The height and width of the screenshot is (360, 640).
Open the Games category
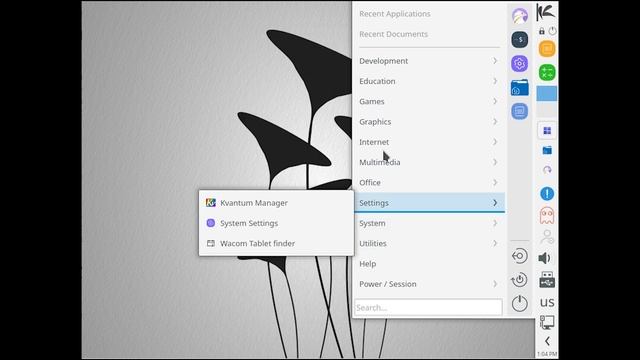pyautogui.click(x=429, y=101)
